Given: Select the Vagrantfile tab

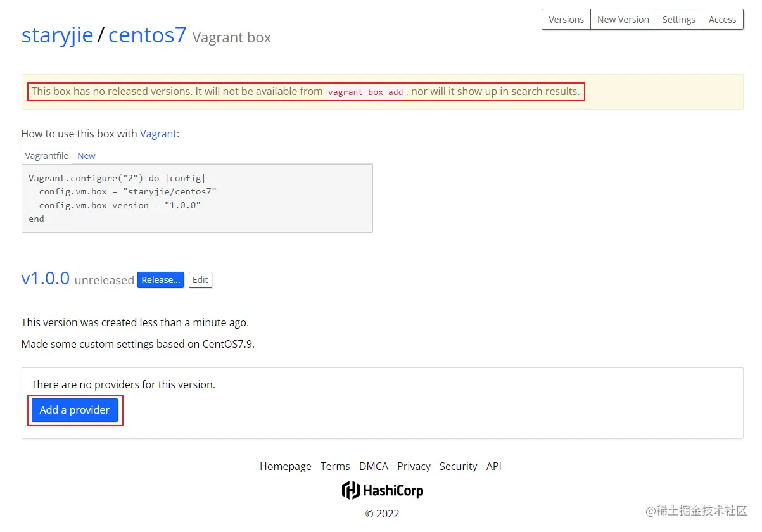Looking at the screenshot, I should click(47, 156).
